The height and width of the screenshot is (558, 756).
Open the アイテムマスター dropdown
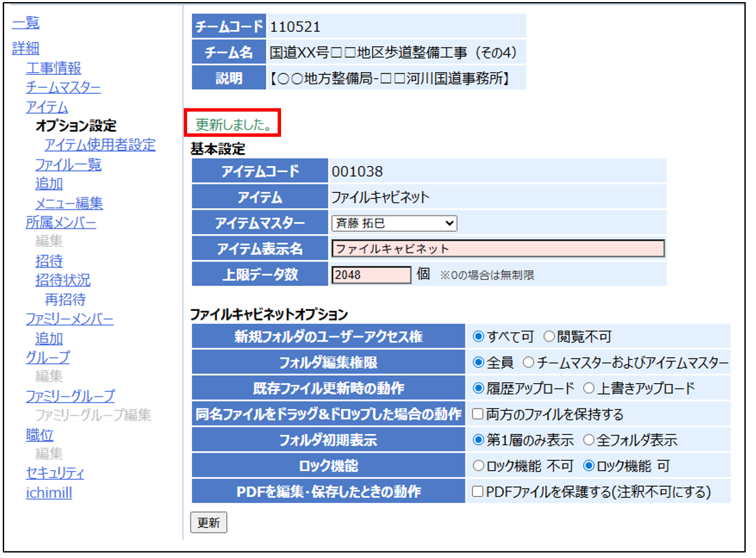pos(394,223)
